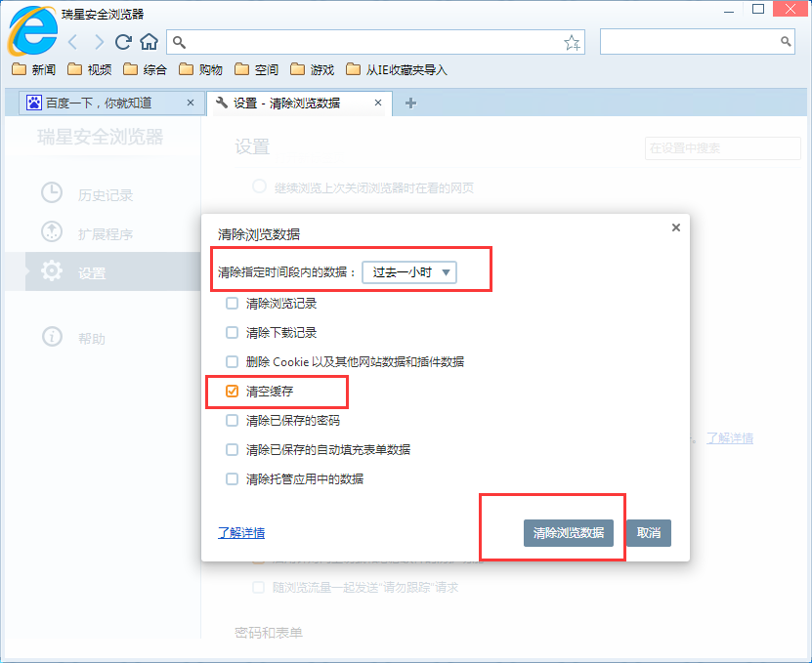The image size is (812, 663).
Task: Click the back navigation arrow
Action: 71,43
